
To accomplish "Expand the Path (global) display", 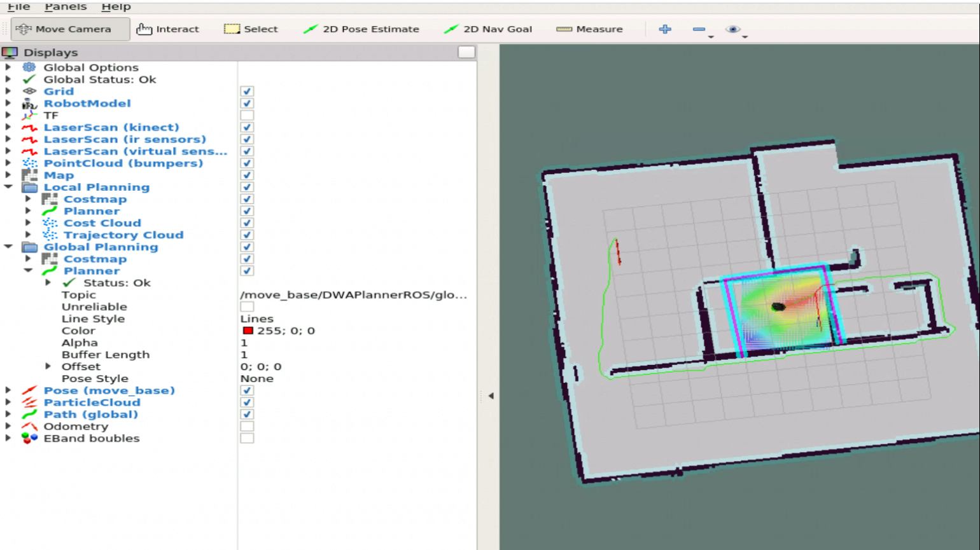I will pos(8,414).
